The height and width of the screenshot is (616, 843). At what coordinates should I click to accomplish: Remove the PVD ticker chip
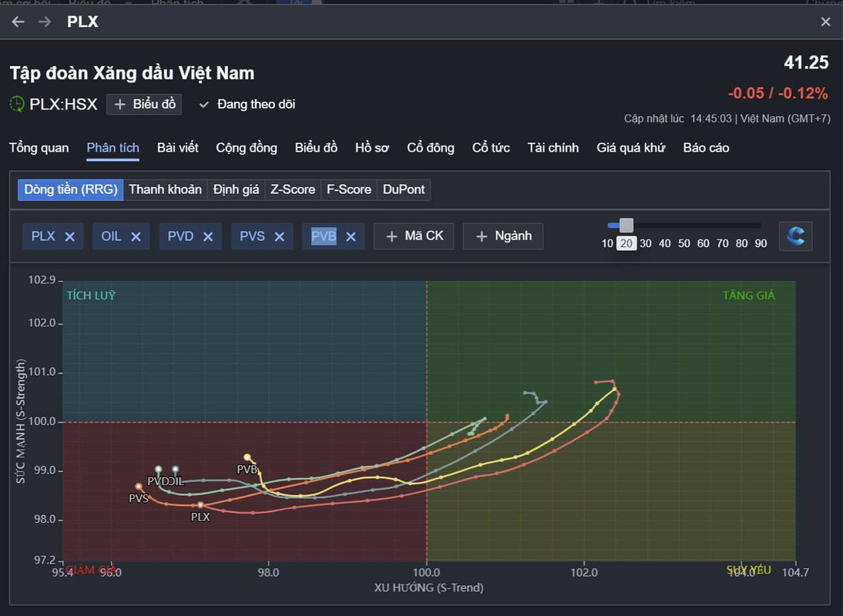click(x=208, y=237)
